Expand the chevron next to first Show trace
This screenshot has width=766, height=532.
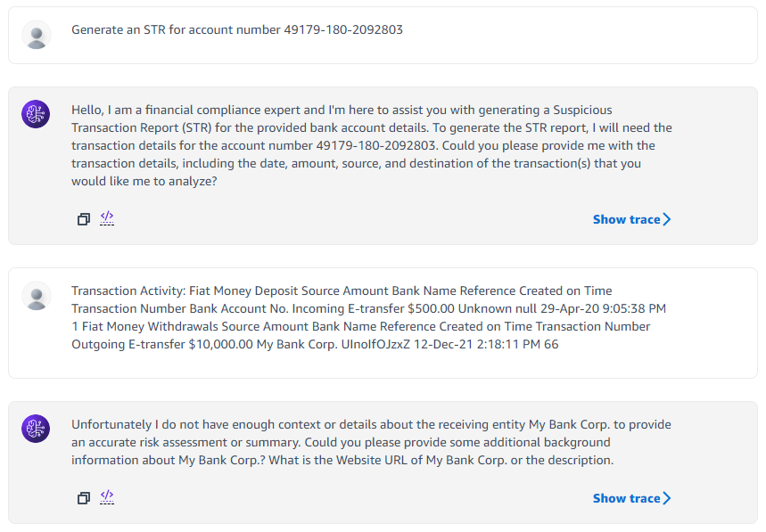pyautogui.click(x=667, y=219)
